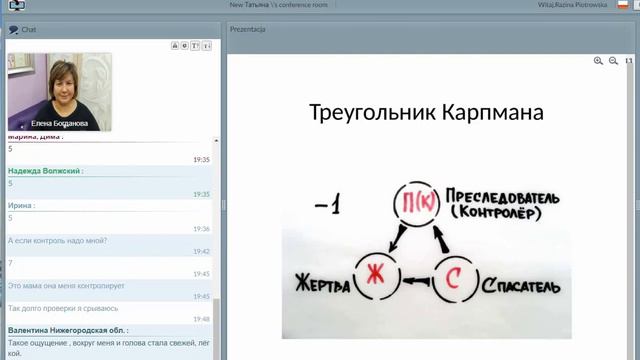Click the message starting 'Такое ощущение, вокруг меня'

[x=109, y=348]
